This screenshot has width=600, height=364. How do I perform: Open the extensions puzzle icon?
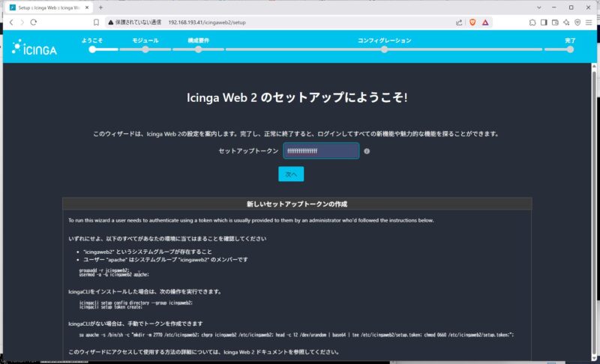pyautogui.click(x=532, y=22)
